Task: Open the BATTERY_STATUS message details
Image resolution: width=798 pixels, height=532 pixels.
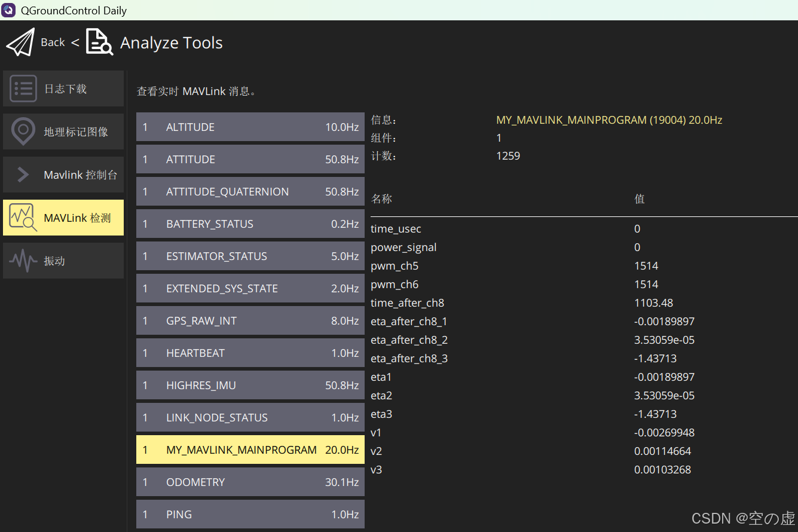Action: pos(250,224)
